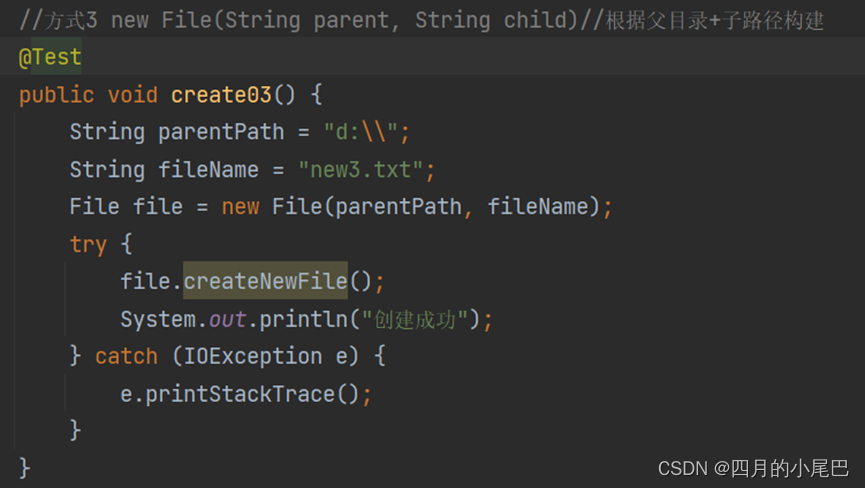The image size is (865, 488).
Task: Click the top comment line about 方式3
Action: point(420,20)
